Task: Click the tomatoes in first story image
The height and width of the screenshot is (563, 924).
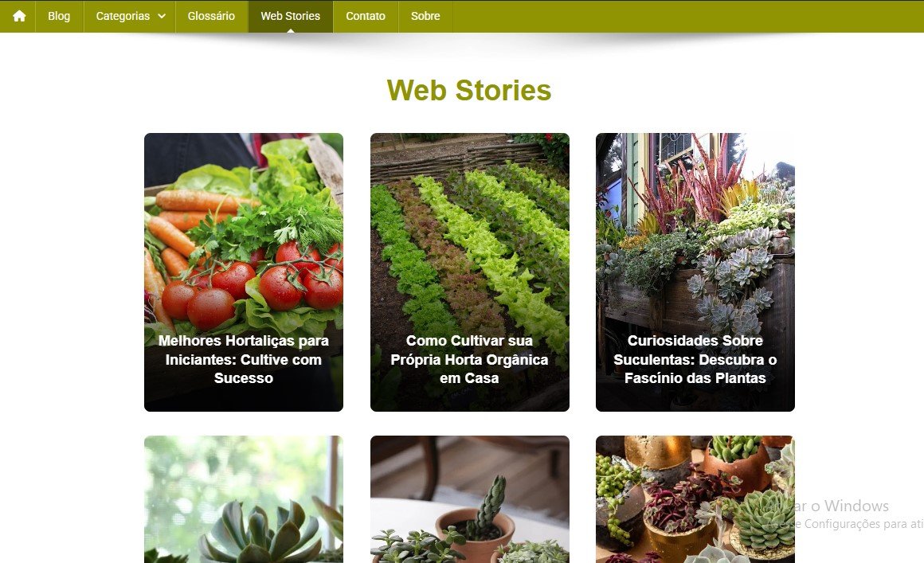Action: pyautogui.click(x=253, y=286)
